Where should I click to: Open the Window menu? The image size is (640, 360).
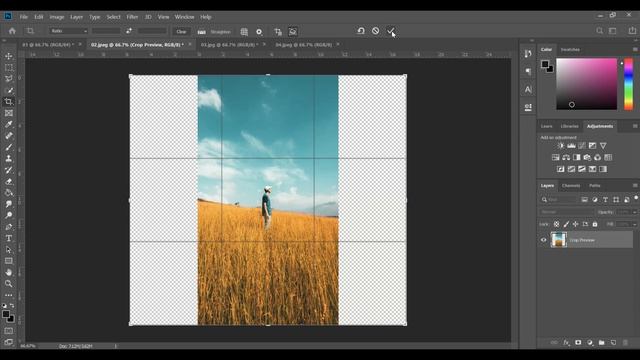(184, 17)
